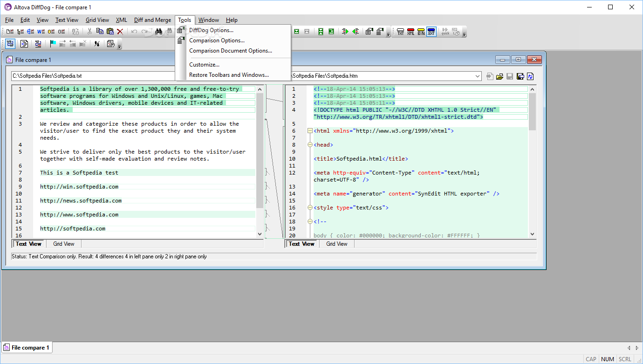The image size is (643, 364).
Task: Select Comparison Document Options menu entry
Action: coord(231,51)
